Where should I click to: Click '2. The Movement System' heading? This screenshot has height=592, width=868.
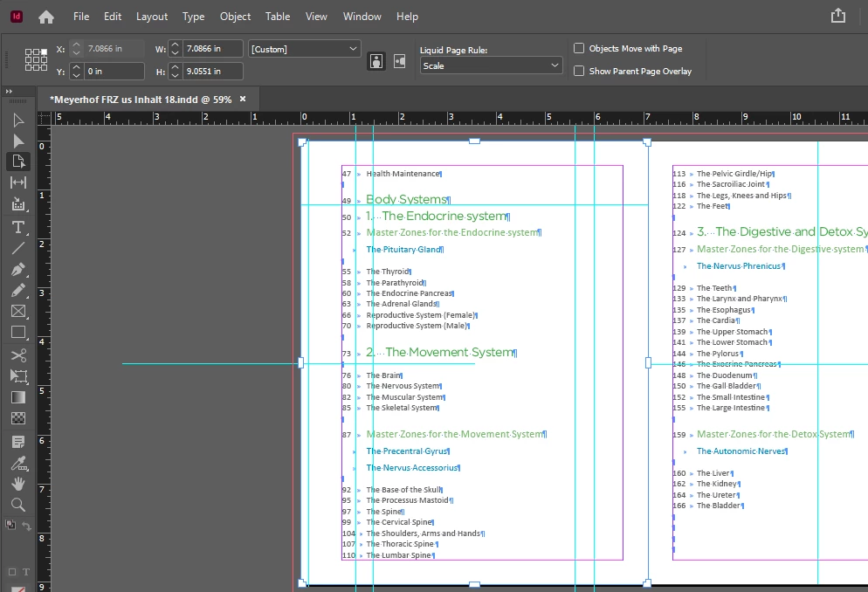point(440,352)
